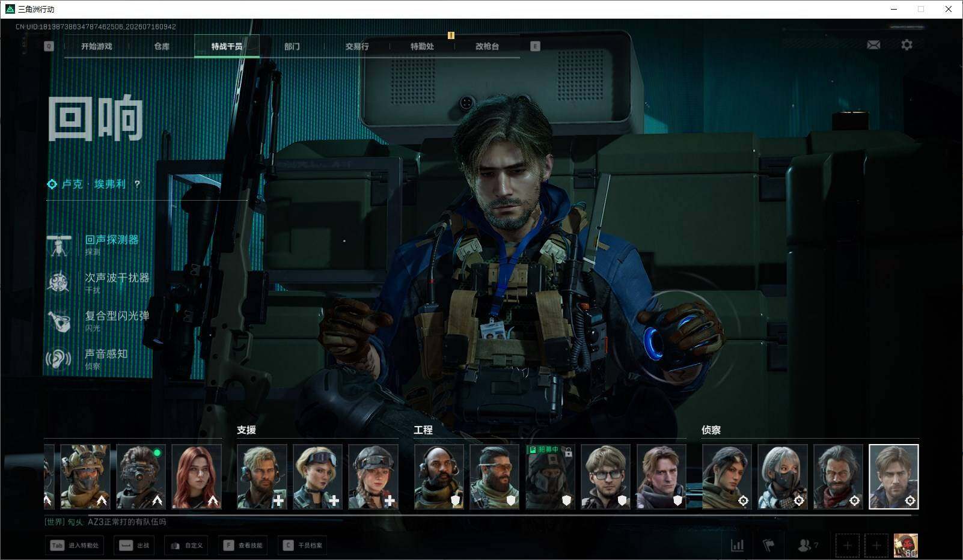Open the statistics bar chart icon
The width and height of the screenshot is (963, 560).
(x=737, y=545)
